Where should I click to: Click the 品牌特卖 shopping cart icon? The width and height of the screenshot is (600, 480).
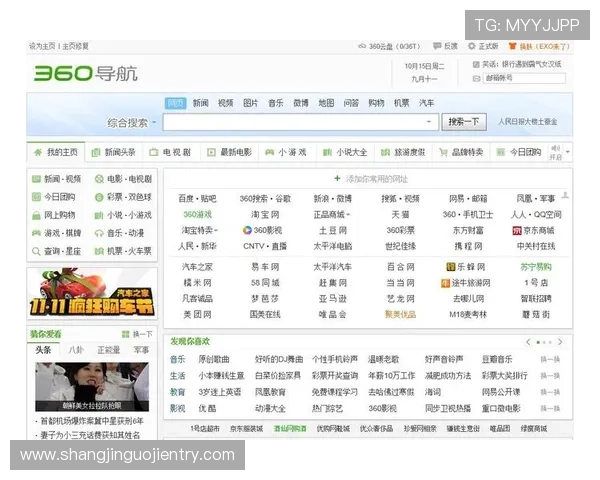coord(443,152)
